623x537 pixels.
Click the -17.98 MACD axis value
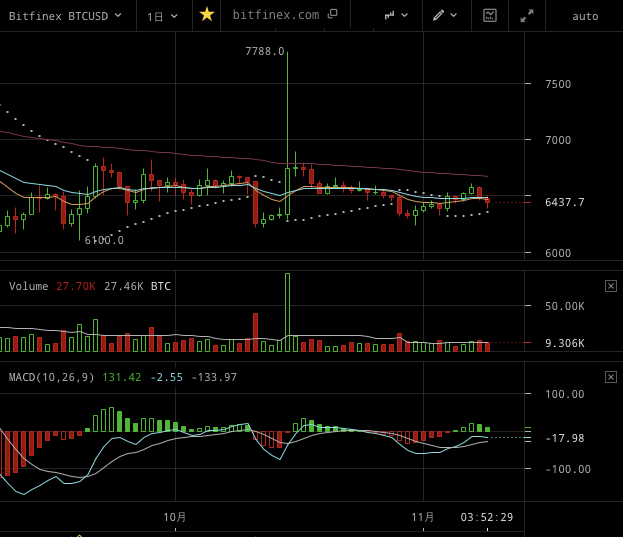565,438
